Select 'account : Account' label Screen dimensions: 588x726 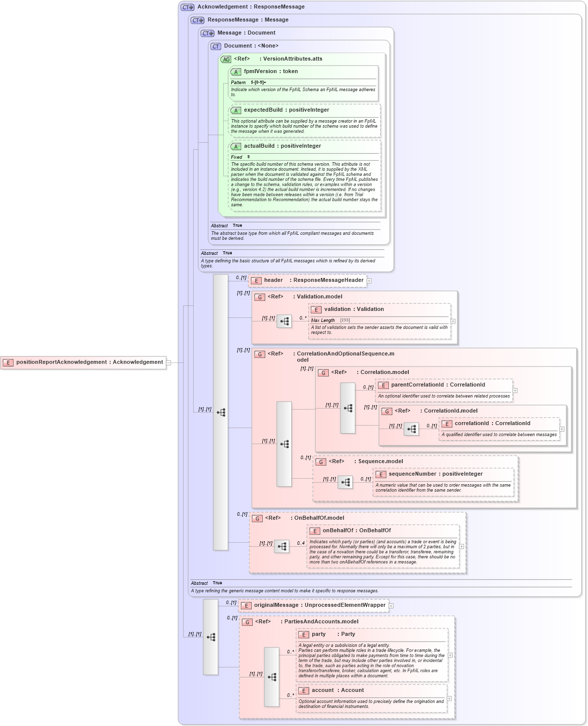338,690
